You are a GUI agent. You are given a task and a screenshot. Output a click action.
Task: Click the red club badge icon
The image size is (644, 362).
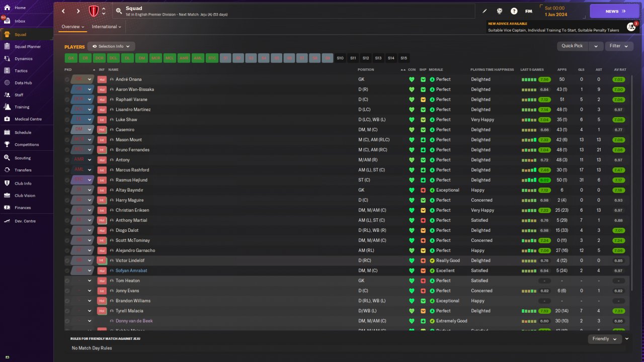point(94,11)
